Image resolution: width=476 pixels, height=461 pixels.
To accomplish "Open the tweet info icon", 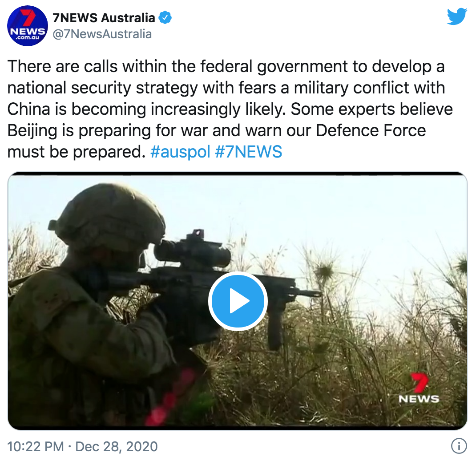I will tap(459, 446).
